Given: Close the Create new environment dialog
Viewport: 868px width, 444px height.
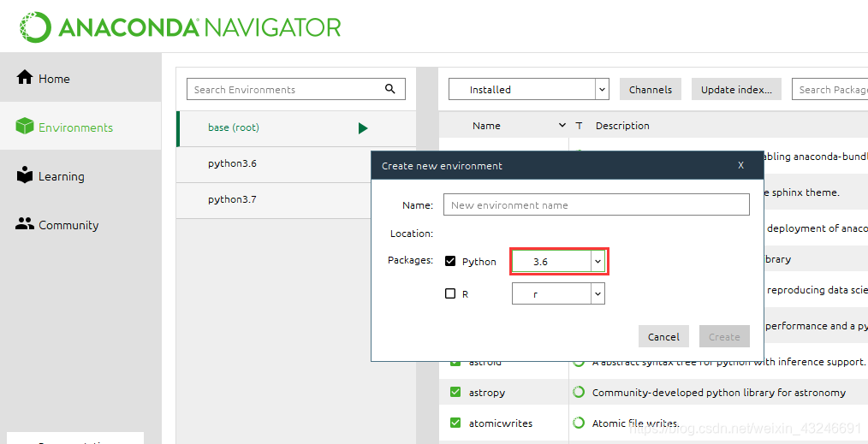Looking at the screenshot, I should pos(740,165).
